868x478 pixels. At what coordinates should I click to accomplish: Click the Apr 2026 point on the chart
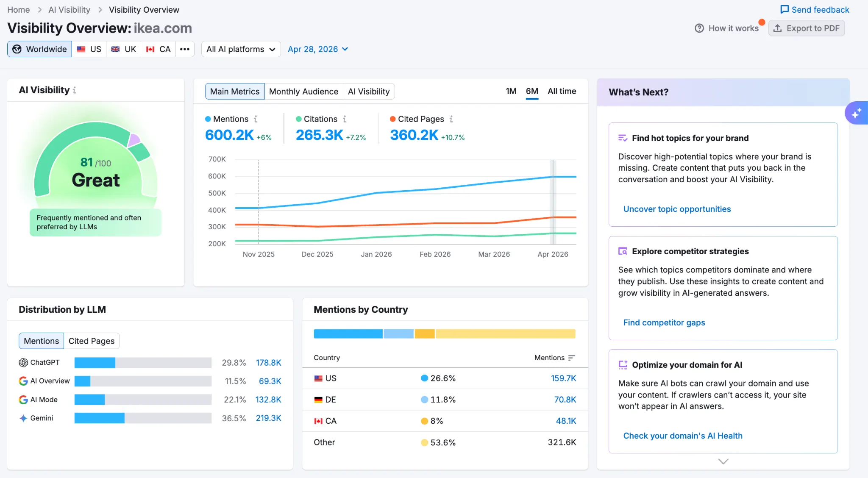pyautogui.click(x=553, y=177)
